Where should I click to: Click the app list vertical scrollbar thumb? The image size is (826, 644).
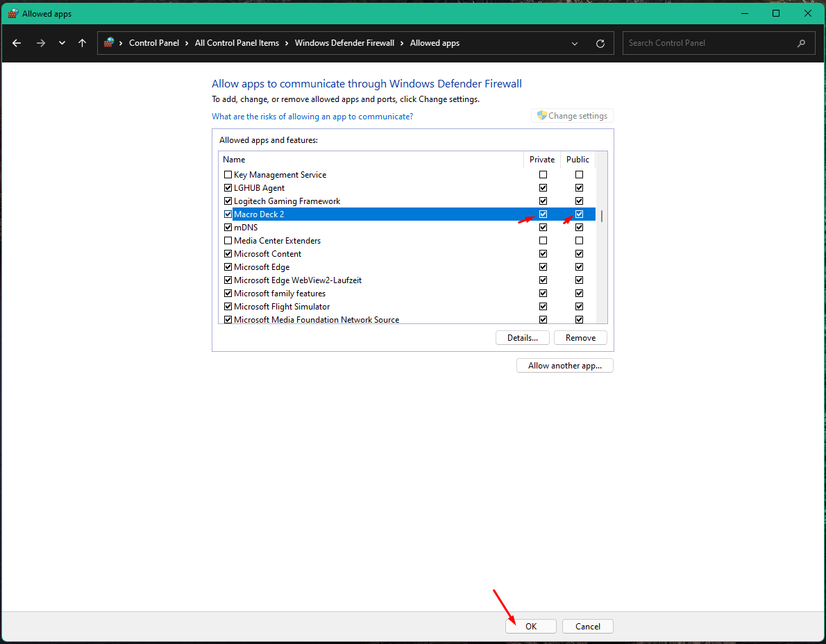point(602,216)
